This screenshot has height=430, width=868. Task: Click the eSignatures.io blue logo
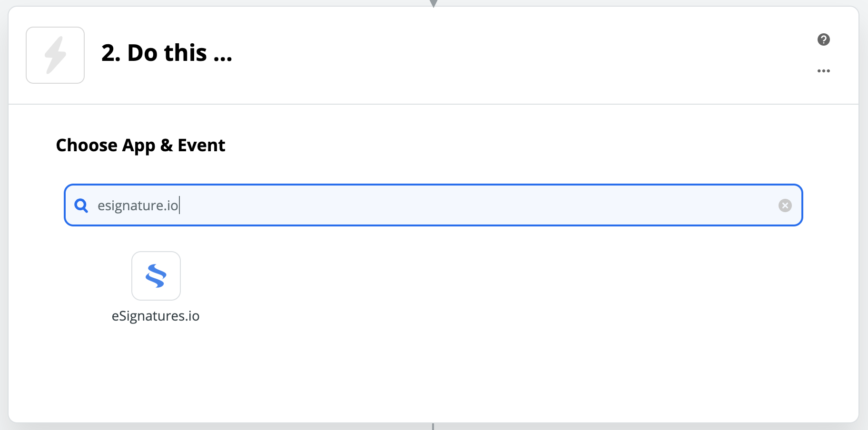tap(156, 276)
